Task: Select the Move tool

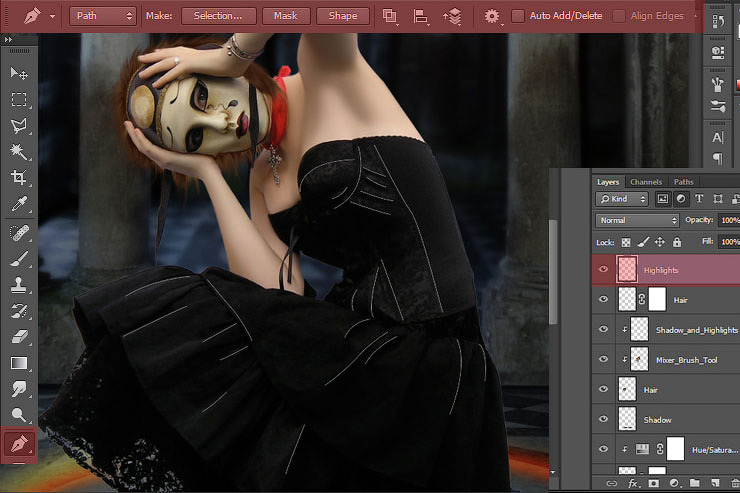Action: pyautogui.click(x=18, y=74)
